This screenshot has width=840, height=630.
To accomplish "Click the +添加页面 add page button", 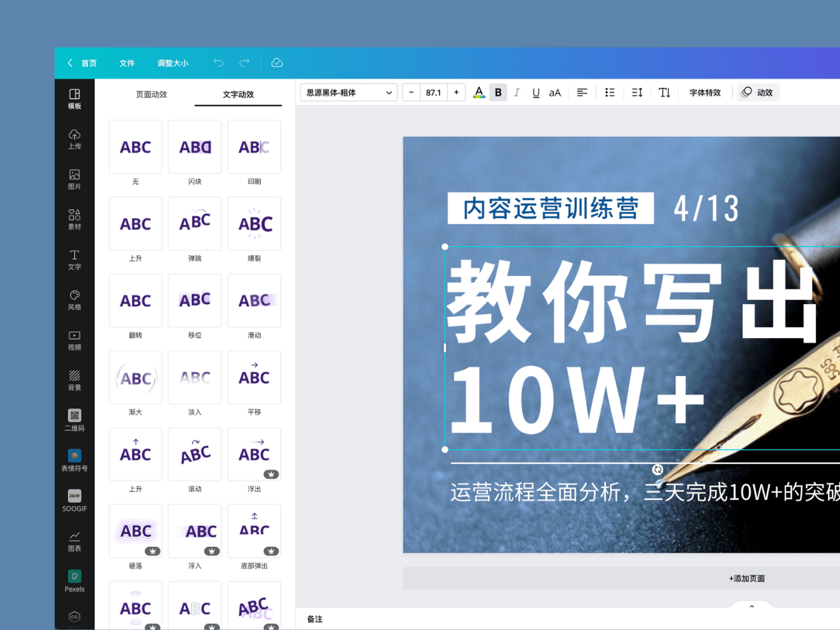I will coord(747,579).
